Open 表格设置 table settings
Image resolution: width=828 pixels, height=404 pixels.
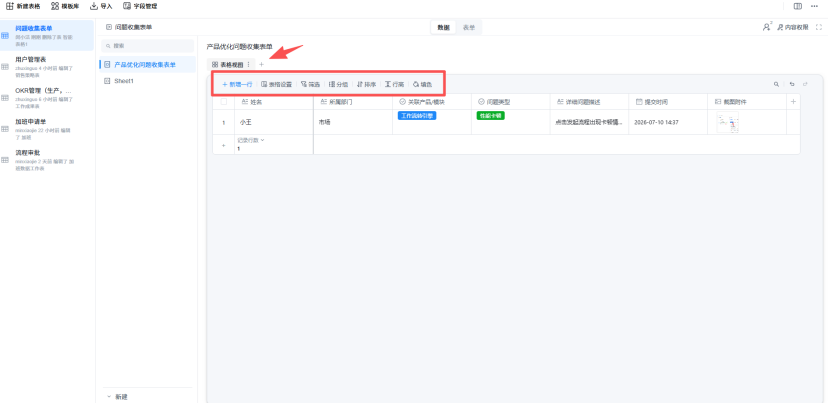point(277,84)
